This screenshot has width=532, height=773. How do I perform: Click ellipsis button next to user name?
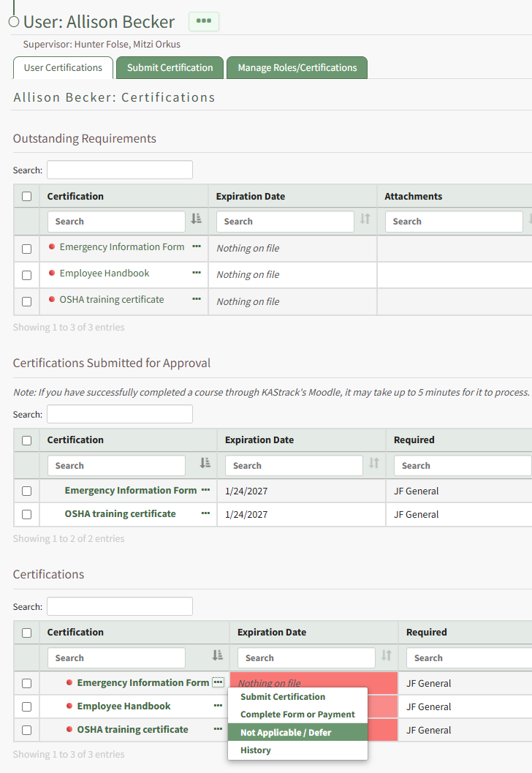click(x=204, y=21)
